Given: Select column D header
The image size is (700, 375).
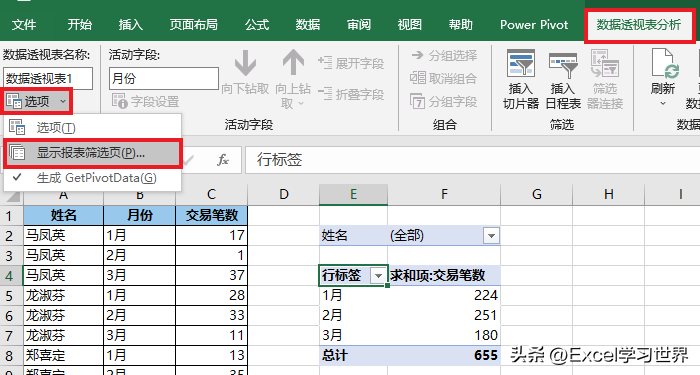Looking at the screenshot, I should point(283,194).
